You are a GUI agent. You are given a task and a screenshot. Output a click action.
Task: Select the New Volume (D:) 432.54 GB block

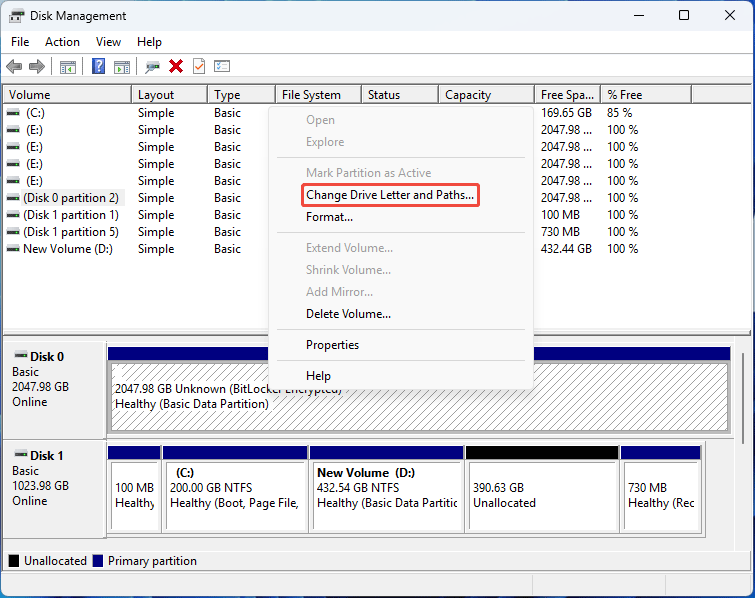[387, 496]
